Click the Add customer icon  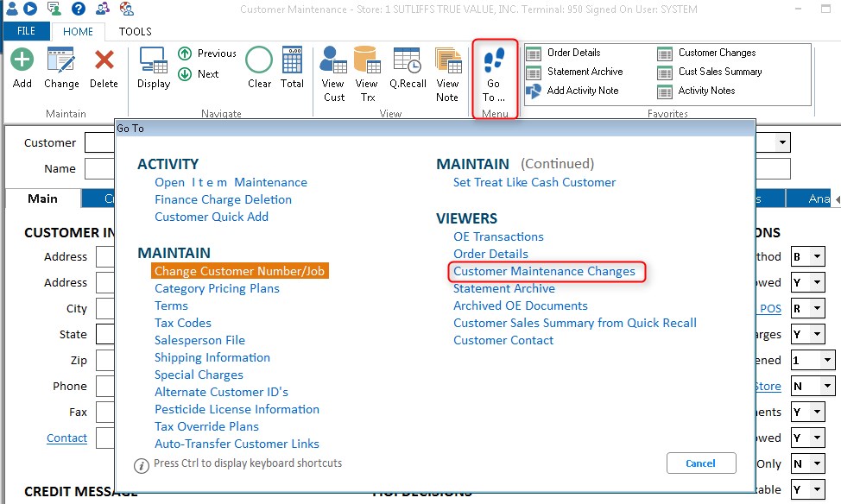[x=22, y=61]
